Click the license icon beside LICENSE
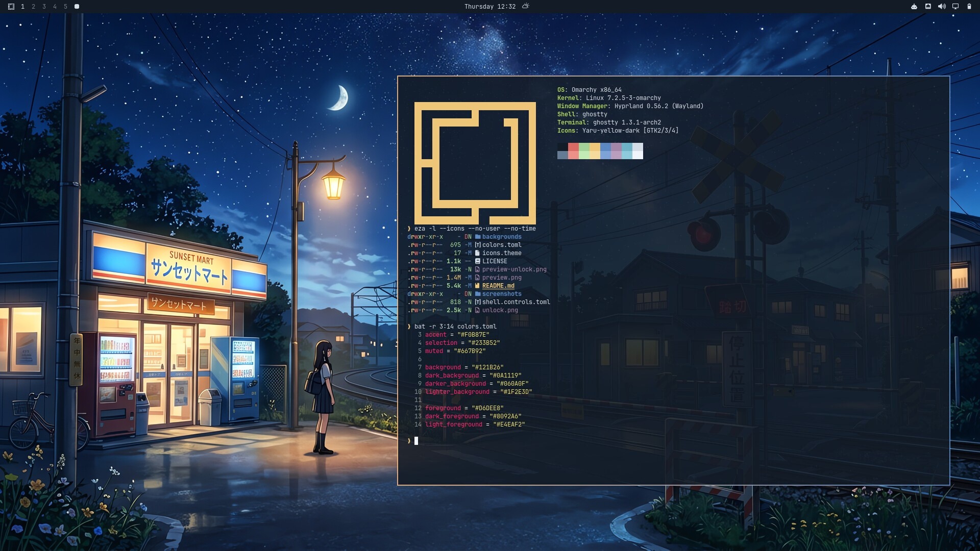This screenshot has height=551, width=980. pyautogui.click(x=478, y=261)
